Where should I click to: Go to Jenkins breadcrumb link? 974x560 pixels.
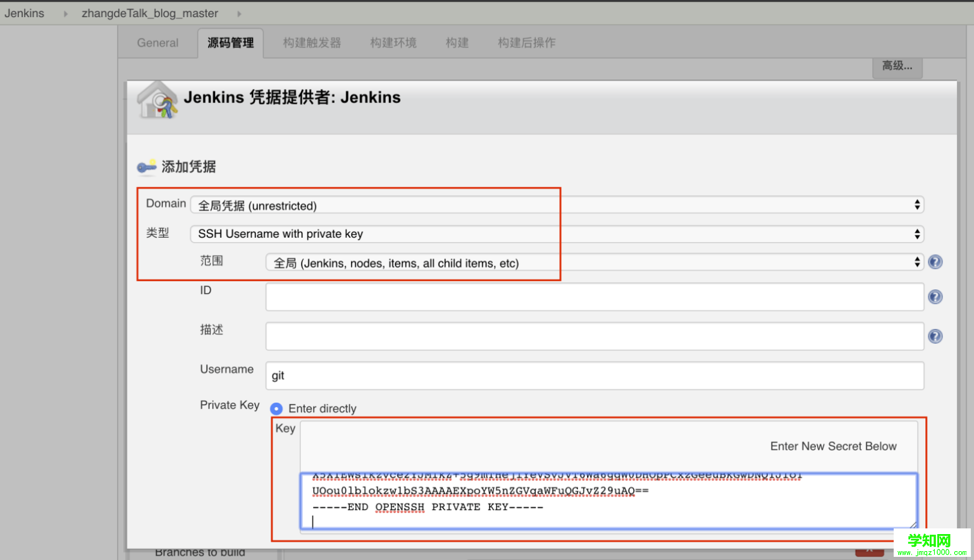[25, 13]
